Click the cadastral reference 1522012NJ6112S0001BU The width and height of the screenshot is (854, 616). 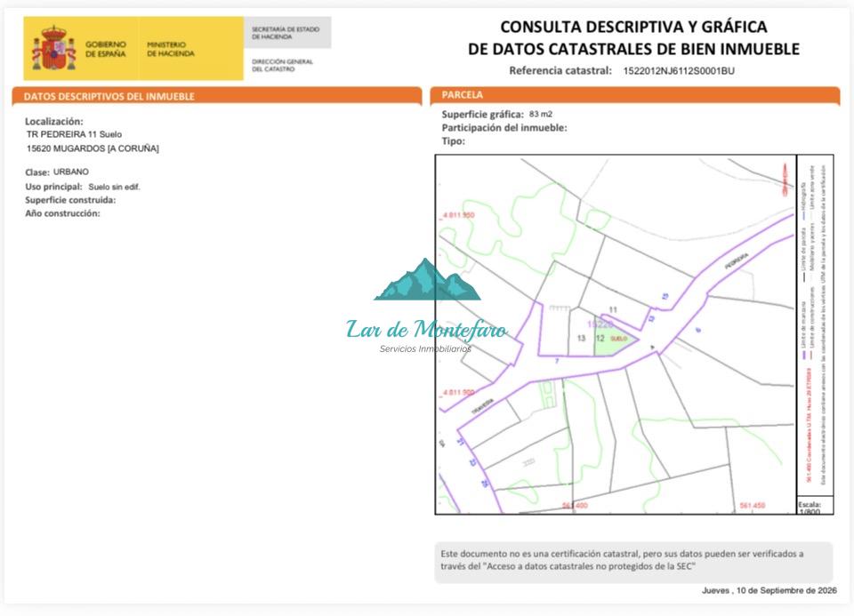pyautogui.click(x=679, y=71)
